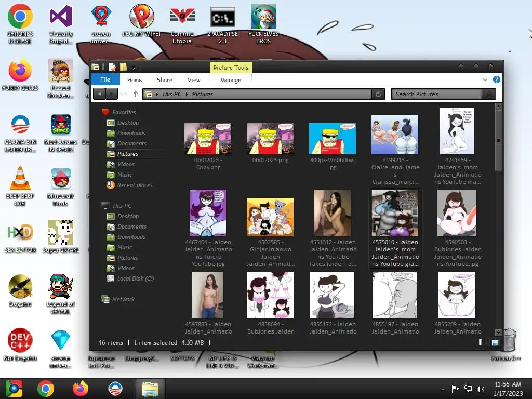The height and width of the screenshot is (399, 532).
Task: Open the Firefox desktop icon
Action: pos(20,75)
